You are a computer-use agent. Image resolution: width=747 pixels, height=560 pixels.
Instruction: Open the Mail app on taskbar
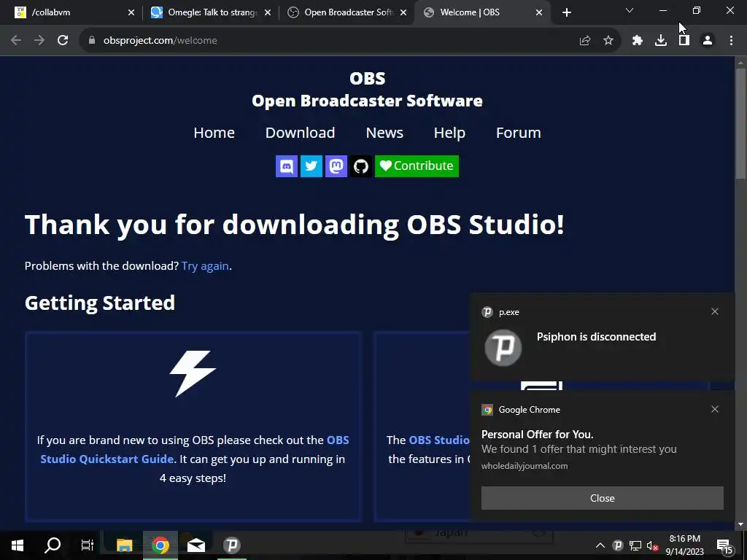[x=196, y=545]
